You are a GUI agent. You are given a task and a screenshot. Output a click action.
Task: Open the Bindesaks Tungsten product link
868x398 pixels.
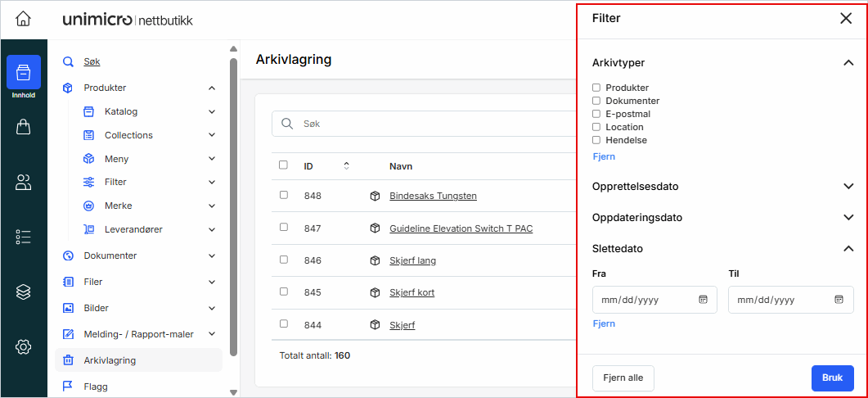point(433,196)
